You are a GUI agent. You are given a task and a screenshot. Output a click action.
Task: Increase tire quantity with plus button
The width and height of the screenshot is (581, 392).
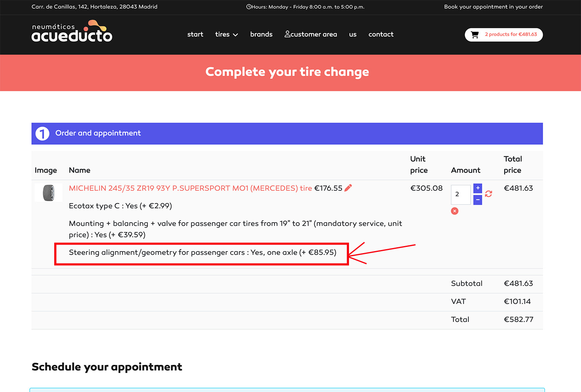tap(478, 188)
